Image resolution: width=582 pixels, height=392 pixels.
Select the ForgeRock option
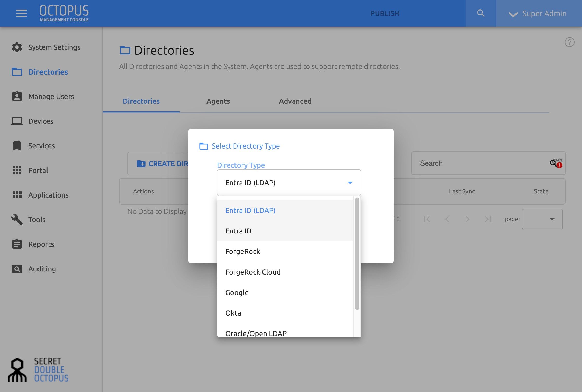pyautogui.click(x=285, y=251)
